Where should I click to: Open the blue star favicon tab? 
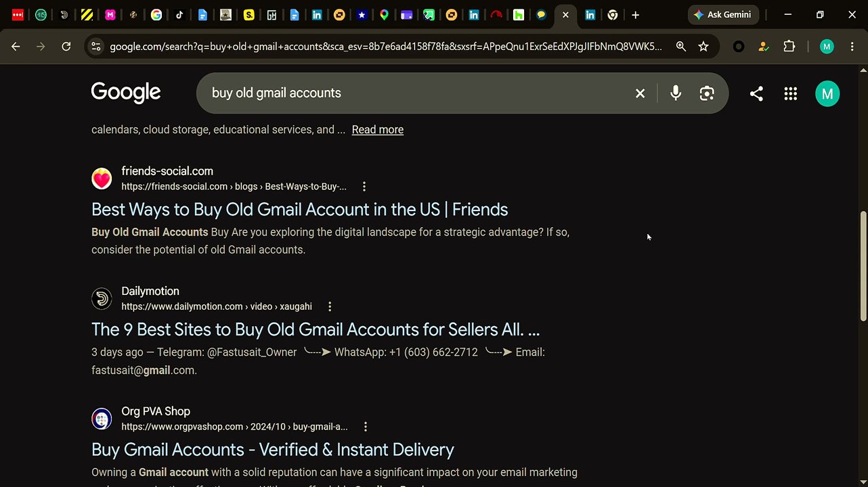pyautogui.click(x=362, y=15)
